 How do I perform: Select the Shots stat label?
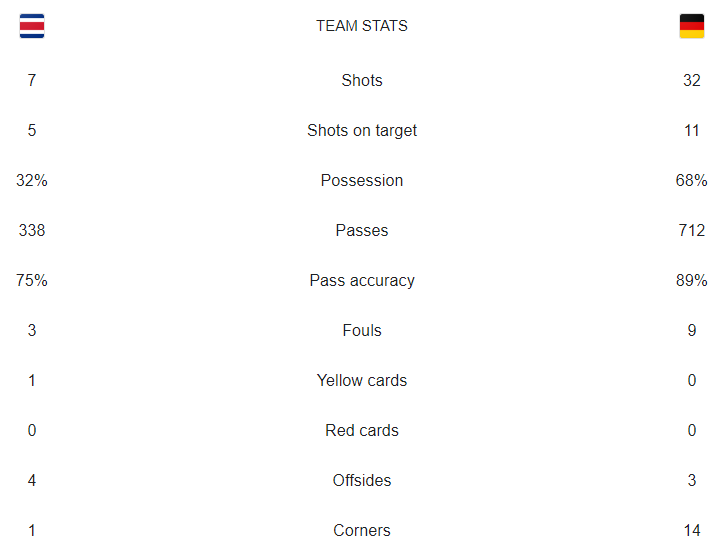pos(362,80)
